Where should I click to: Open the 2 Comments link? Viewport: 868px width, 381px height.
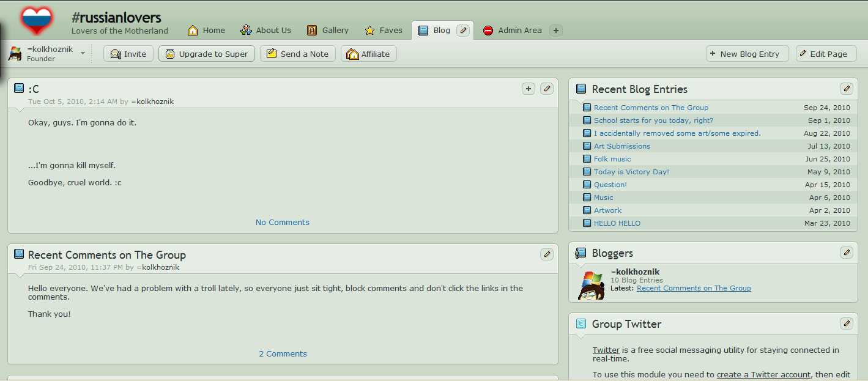click(283, 353)
